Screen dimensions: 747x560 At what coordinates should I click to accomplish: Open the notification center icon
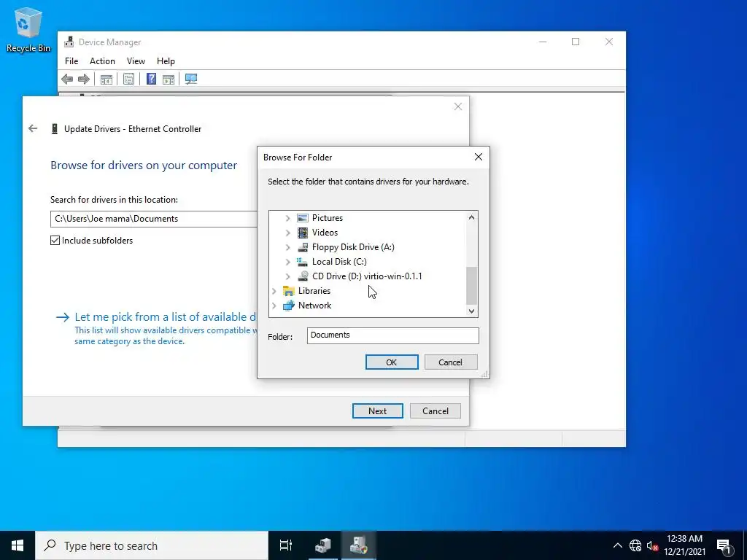pos(724,545)
